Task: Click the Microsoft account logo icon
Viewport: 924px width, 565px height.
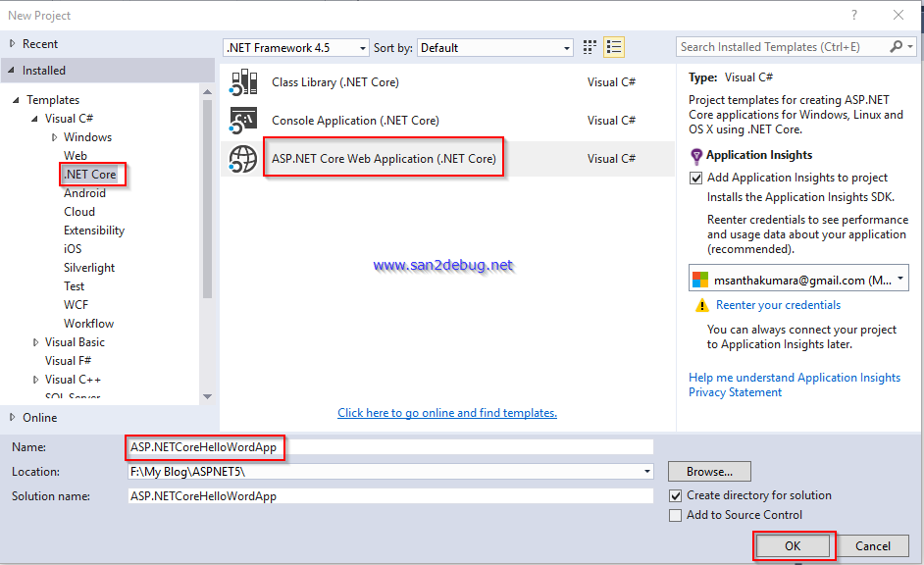Action: [700, 280]
